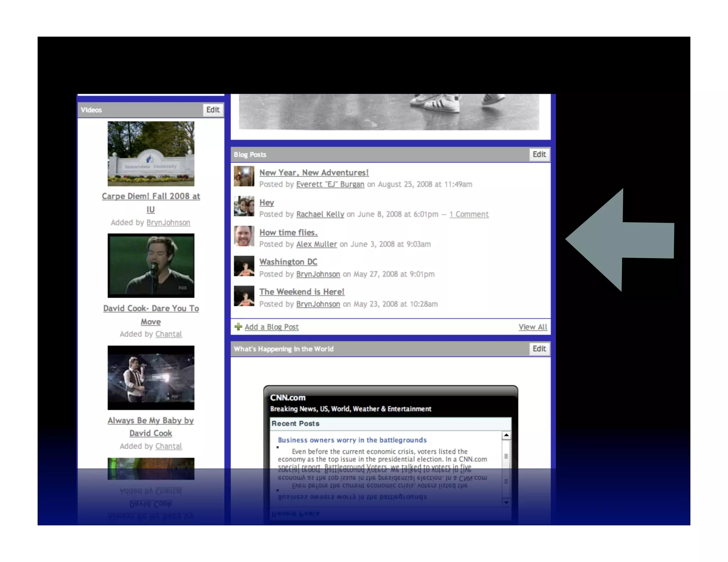Click View All blog posts link

532,327
